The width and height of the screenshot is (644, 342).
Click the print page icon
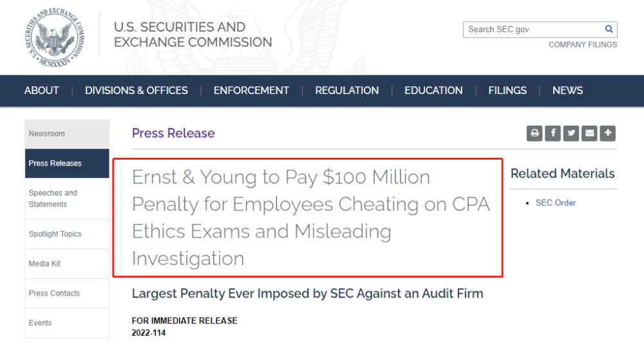click(x=535, y=133)
